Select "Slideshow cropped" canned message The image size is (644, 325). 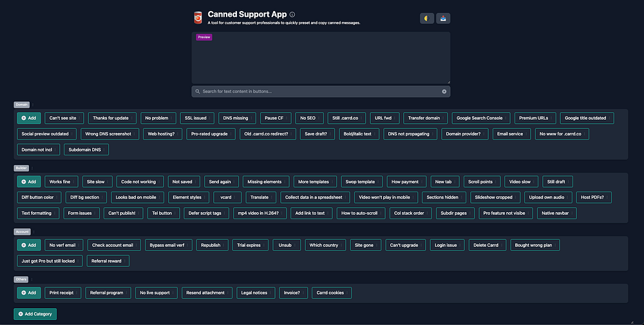tap(495, 197)
